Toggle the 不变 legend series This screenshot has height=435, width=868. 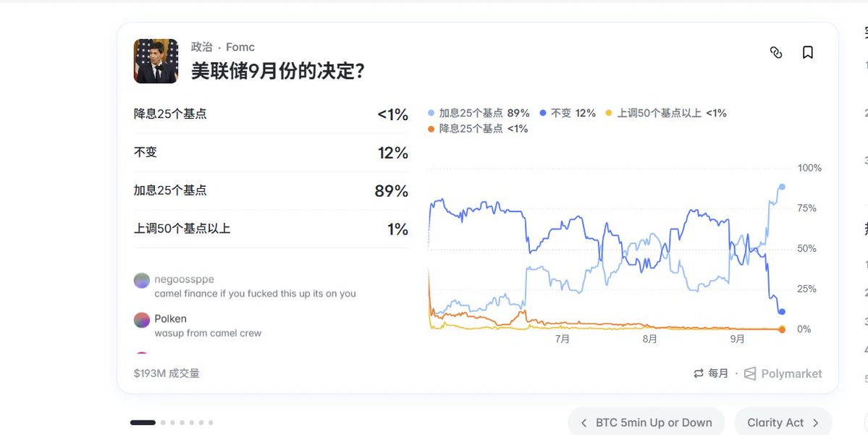click(568, 113)
